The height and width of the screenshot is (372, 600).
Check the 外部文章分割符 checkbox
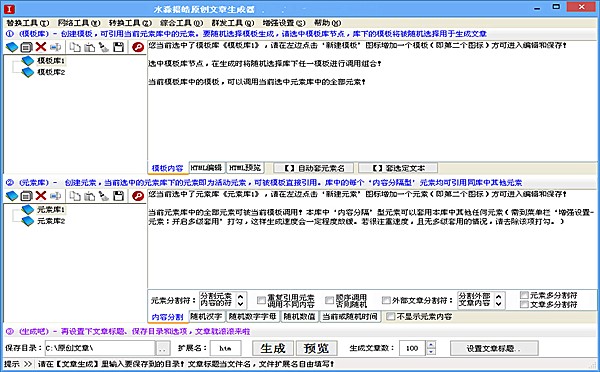click(386, 300)
